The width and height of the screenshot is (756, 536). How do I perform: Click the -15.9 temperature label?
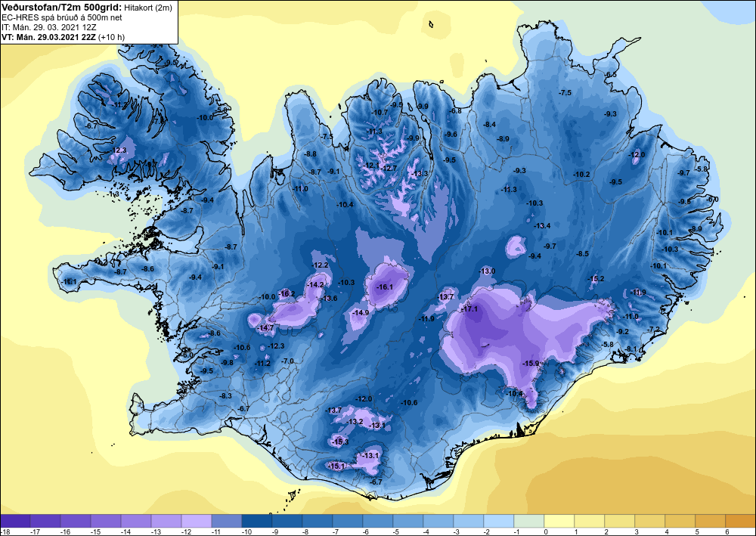point(531,363)
